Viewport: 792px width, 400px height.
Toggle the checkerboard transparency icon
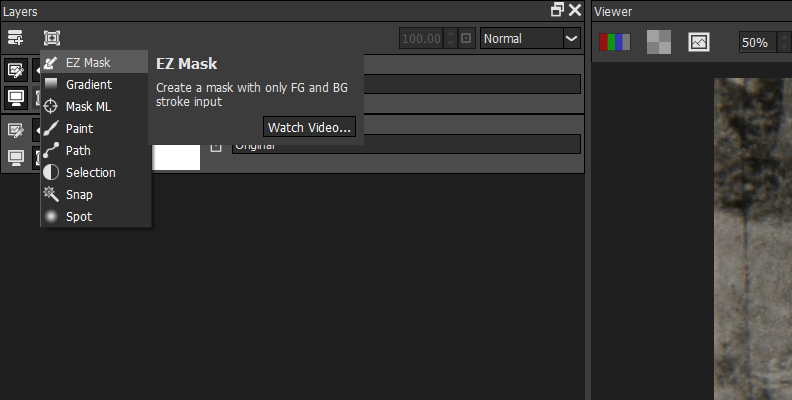(x=658, y=42)
